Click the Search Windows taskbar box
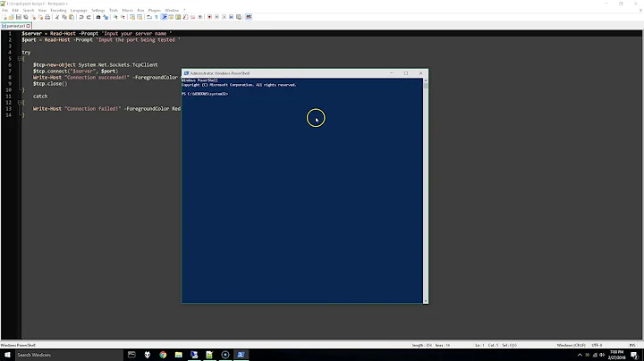Viewport: 644px width, 361px height. (69, 355)
